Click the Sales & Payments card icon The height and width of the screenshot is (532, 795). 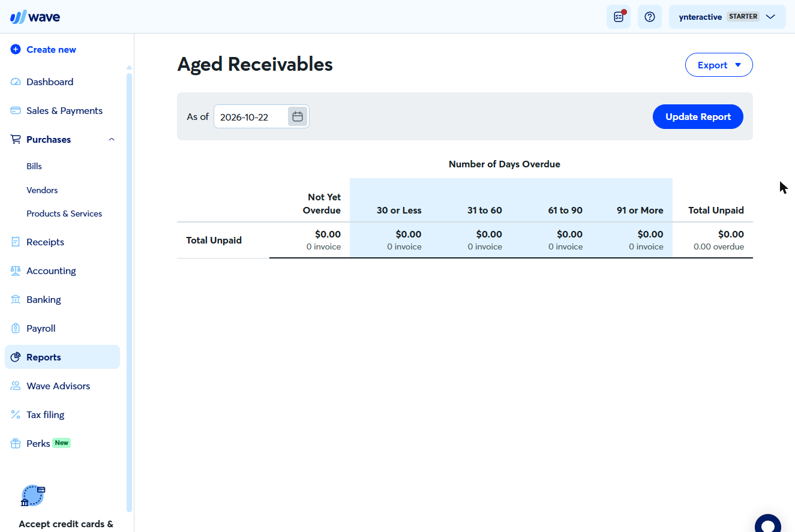click(16, 111)
